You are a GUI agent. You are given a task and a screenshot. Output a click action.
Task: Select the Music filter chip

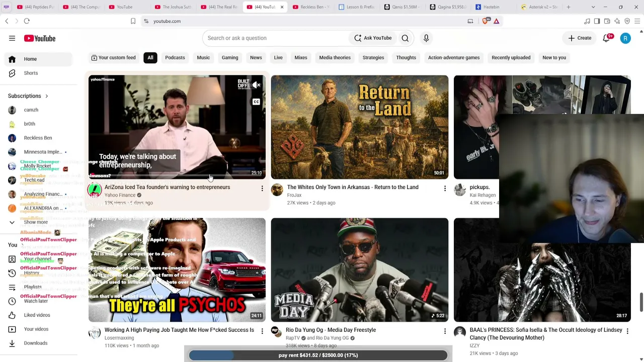pos(203,58)
